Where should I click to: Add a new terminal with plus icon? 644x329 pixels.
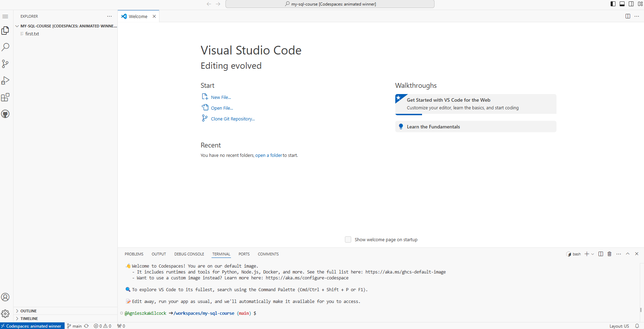[587, 254]
